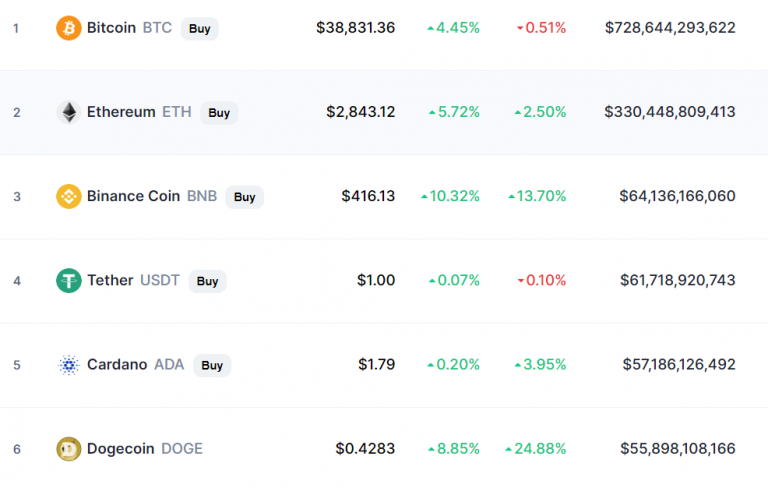
Task: Open the Dogecoin coin name link
Action: 121,449
